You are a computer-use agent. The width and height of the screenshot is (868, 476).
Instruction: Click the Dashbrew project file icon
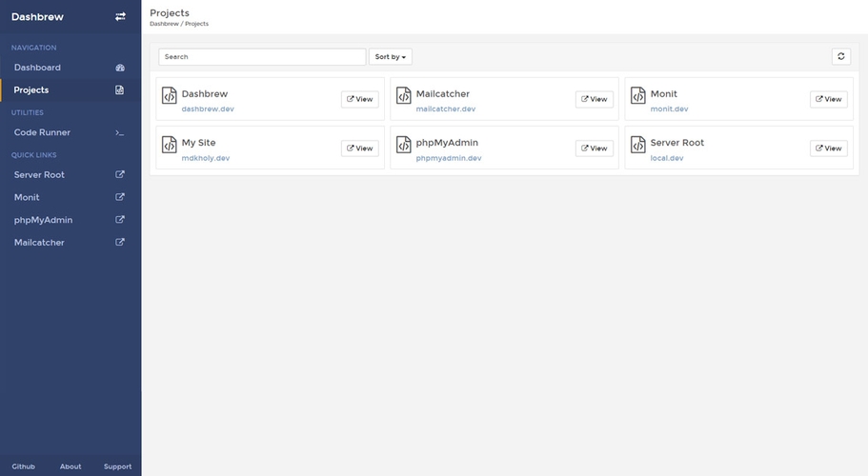(170, 95)
